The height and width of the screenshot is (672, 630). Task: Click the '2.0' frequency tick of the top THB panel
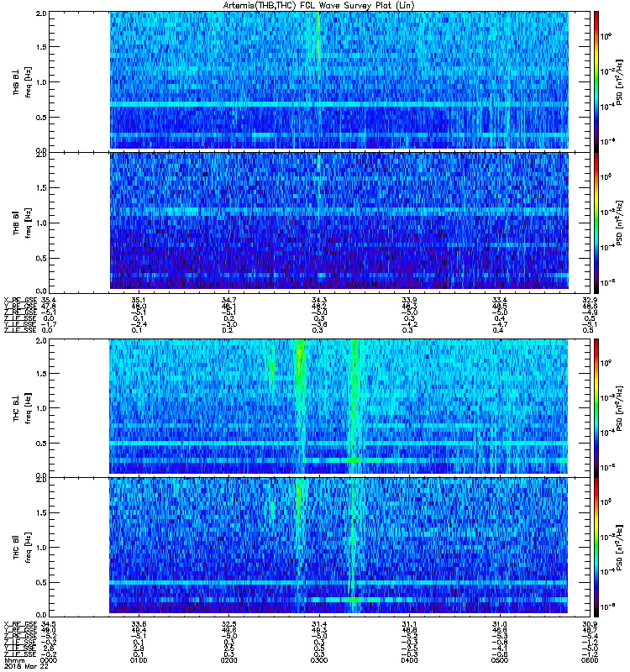(41, 13)
